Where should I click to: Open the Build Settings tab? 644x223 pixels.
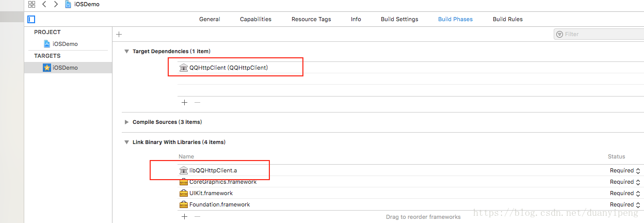click(x=399, y=19)
